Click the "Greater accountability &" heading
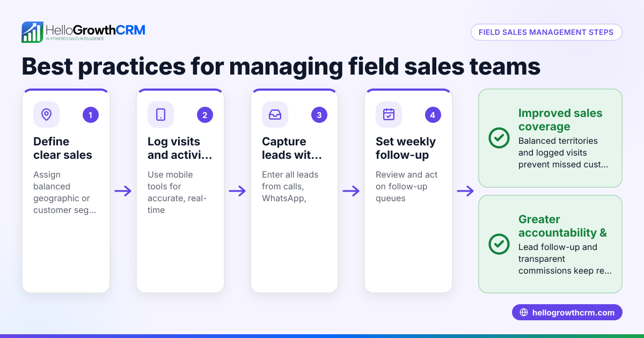Viewport: 644px width, 338px height. 562,226
